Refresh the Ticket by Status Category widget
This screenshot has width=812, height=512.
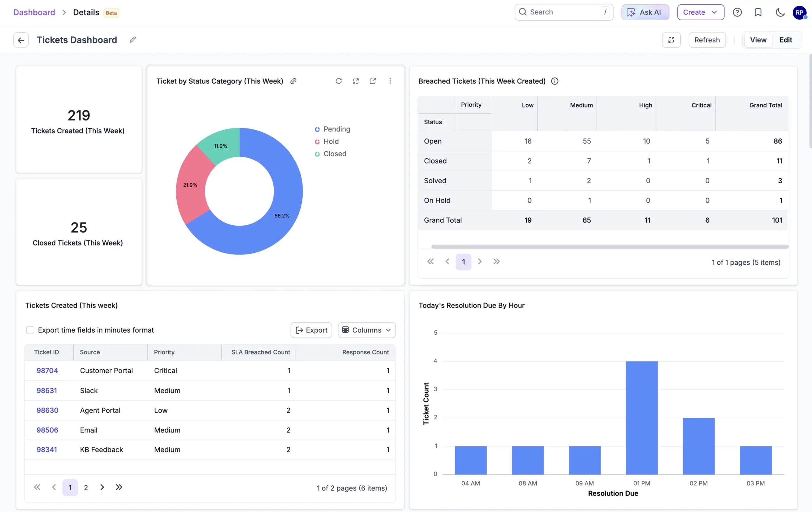point(338,81)
